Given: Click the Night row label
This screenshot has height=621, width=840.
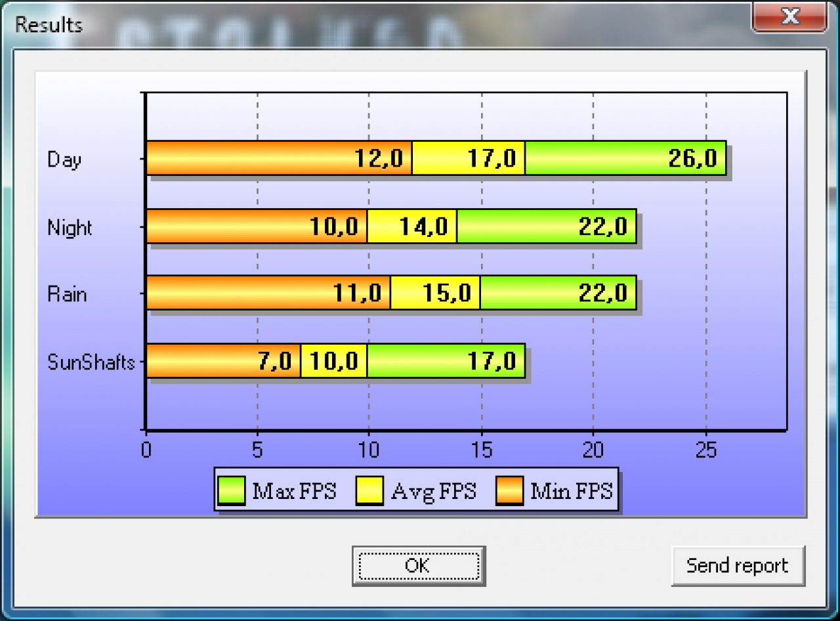Looking at the screenshot, I should pyautogui.click(x=70, y=228).
